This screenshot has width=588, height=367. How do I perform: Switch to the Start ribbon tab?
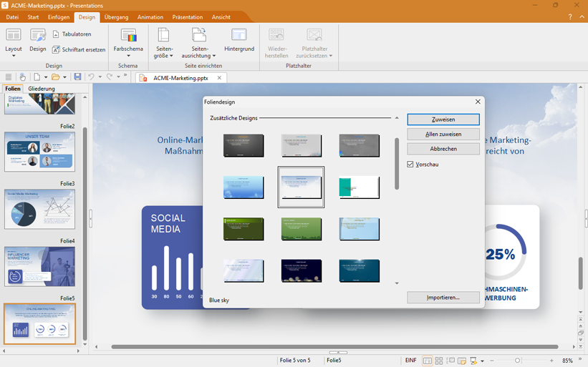pos(33,17)
